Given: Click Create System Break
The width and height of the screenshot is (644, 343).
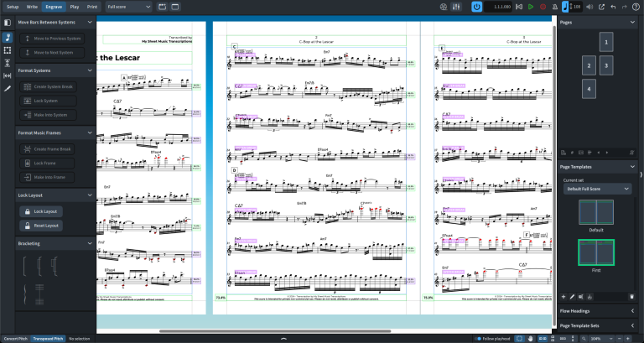Looking at the screenshot, I should coord(48,86).
